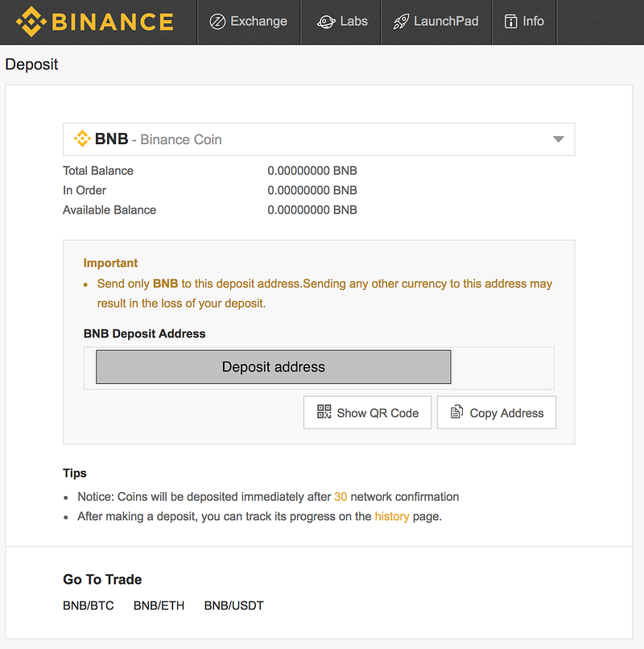Click the Info nav icon
The height and width of the screenshot is (649, 644).
[x=510, y=22]
